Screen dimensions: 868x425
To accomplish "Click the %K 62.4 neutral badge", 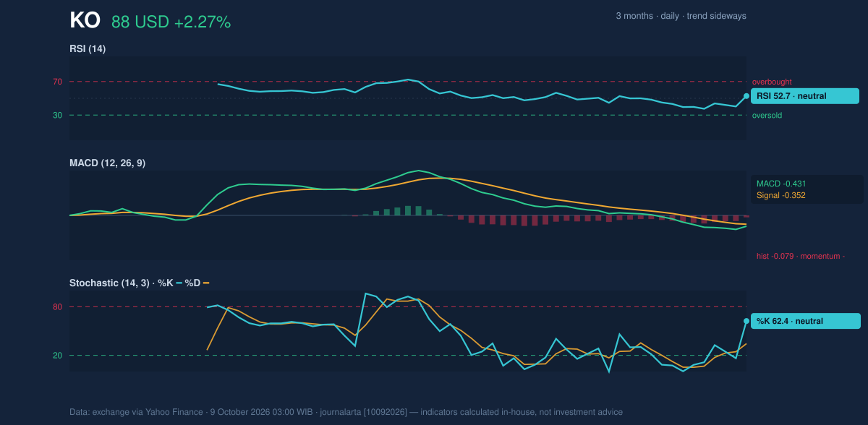I will tap(805, 321).
